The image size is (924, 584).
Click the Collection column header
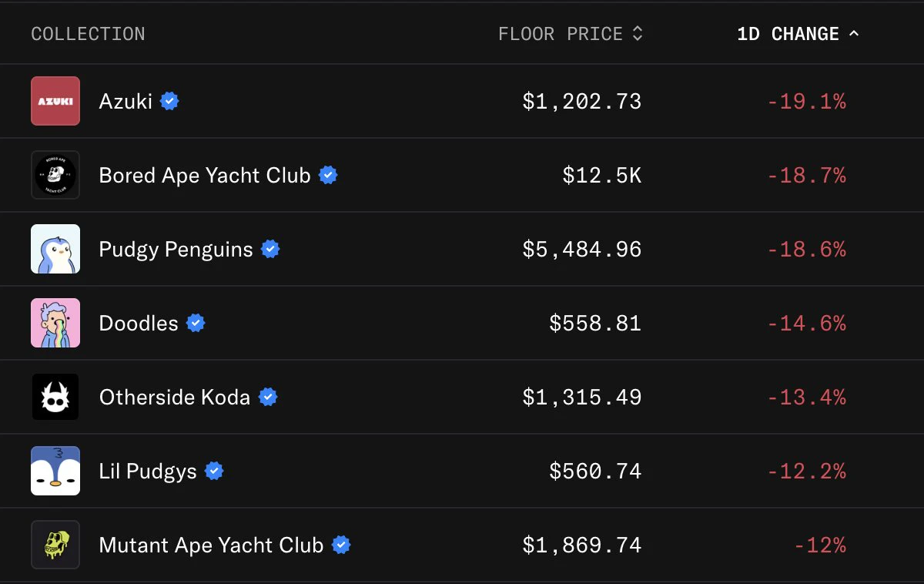tap(88, 34)
